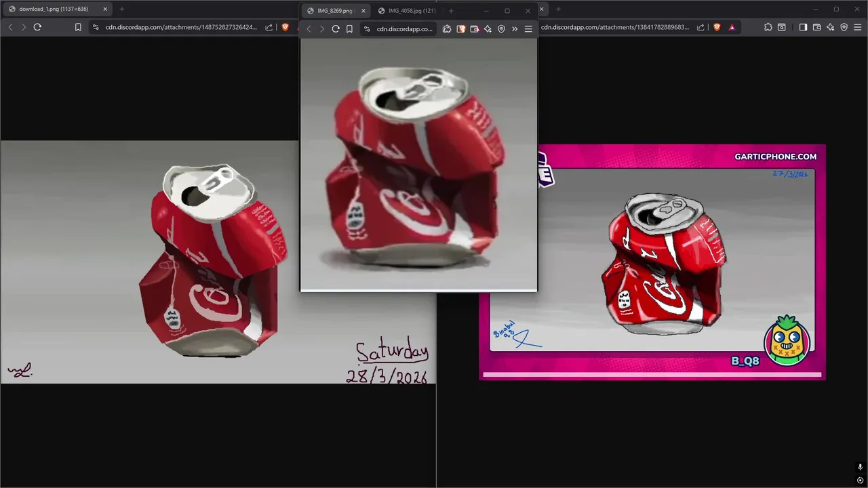Image resolution: width=868 pixels, height=488 pixels.
Task: Open Brave Rewards triangle in the right window
Action: point(732,27)
